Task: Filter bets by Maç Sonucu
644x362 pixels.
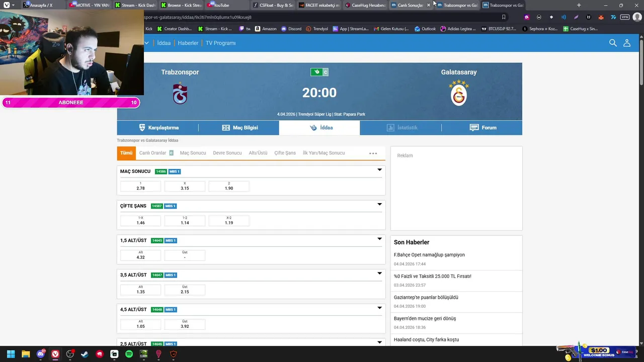Action: click(193, 153)
